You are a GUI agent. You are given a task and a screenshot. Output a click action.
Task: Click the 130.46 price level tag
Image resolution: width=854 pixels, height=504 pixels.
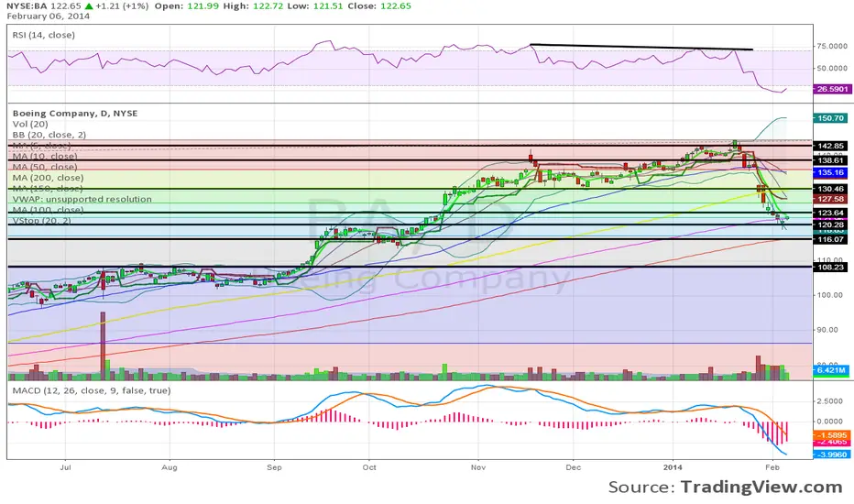point(831,189)
